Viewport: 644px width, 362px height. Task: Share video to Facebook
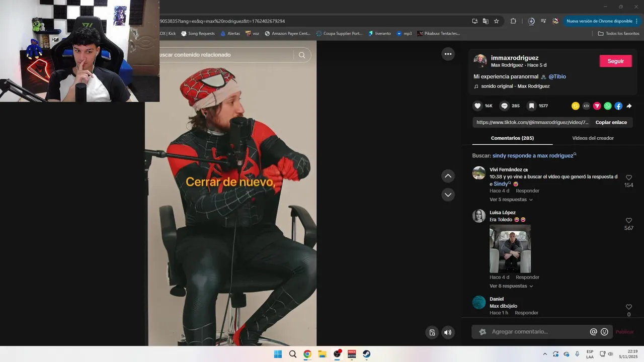tap(618, 106)
